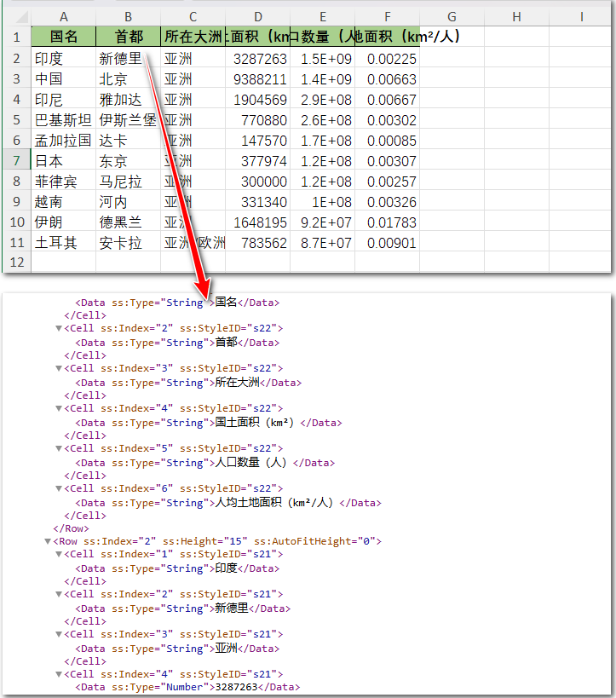Collapse the Cell Index 2 StyleID s21 node
This screenshot has height=698, width=616.
coord(58,594)
